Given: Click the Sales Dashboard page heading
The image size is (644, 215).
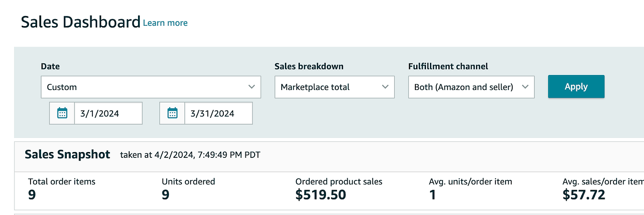Looking at the screenshot, I should (80, 22).
